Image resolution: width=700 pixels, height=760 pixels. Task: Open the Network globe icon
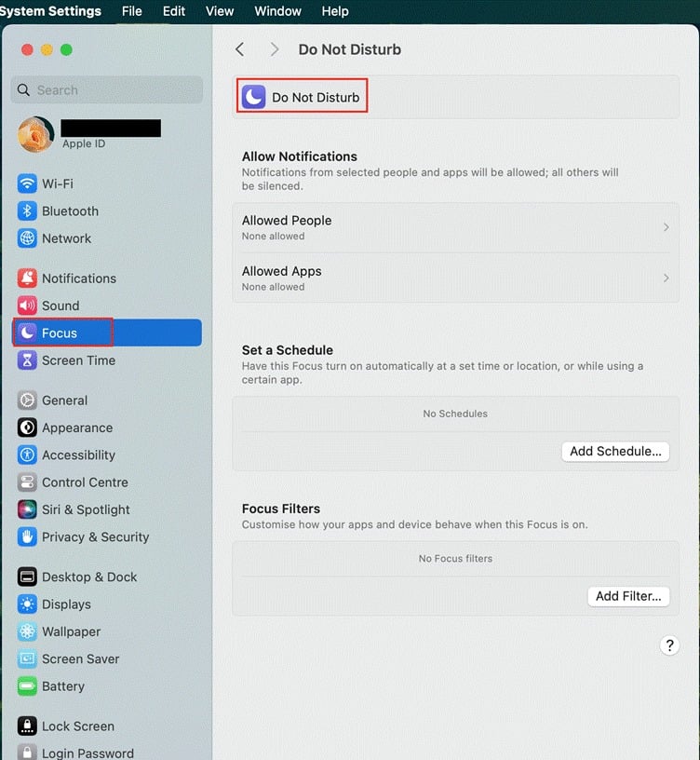pyautogui.click(x=27, y=238)
